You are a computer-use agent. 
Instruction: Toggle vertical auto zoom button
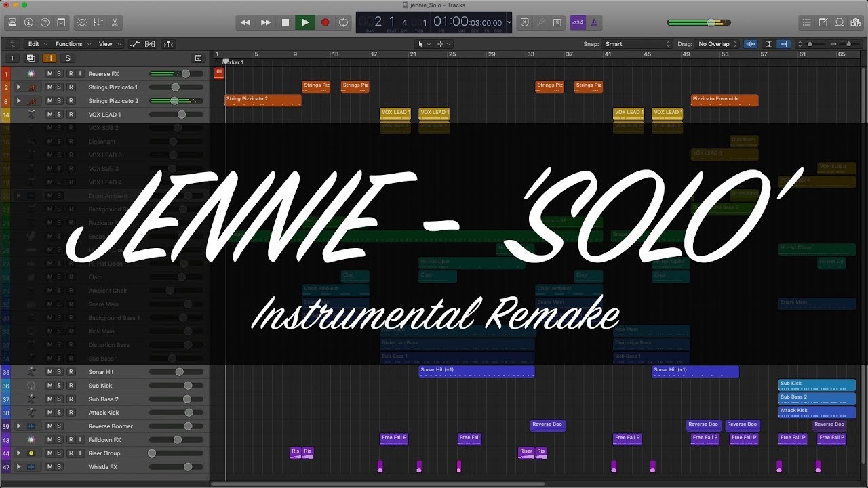coord(770,44)
